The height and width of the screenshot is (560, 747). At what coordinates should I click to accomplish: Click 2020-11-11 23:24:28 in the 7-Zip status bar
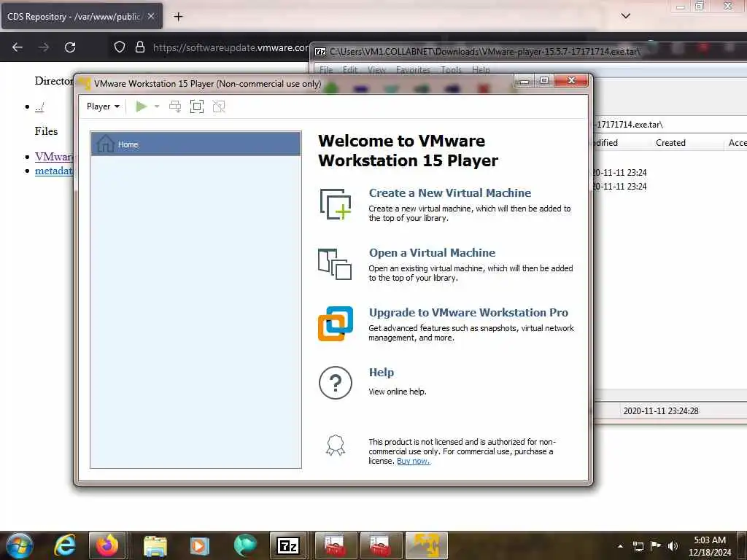(x=661, y=411)
